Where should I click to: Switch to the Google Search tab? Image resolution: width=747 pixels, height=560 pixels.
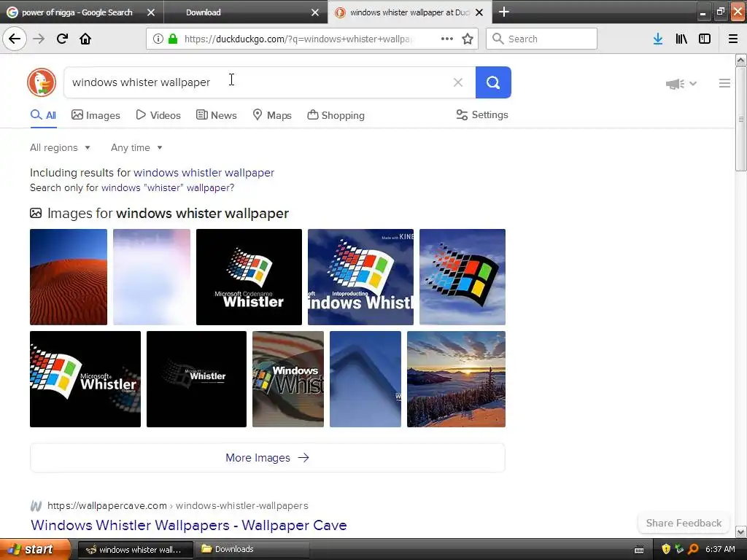[82, 12]
